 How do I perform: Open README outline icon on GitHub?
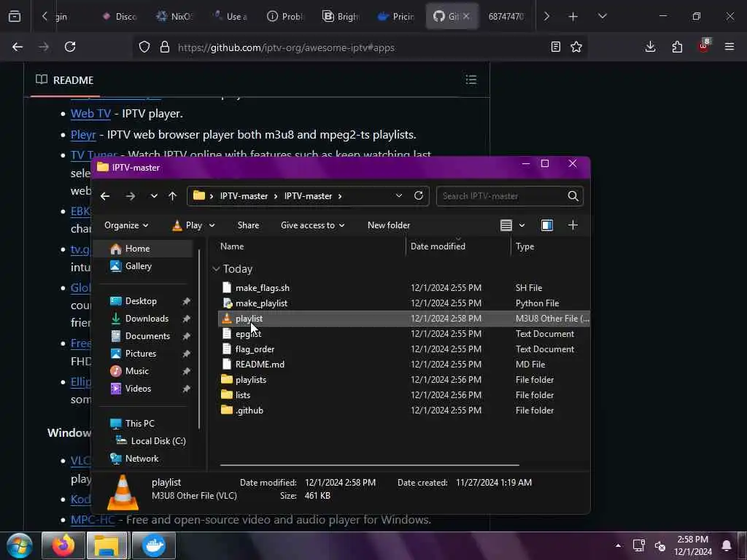tap(471, 80)
